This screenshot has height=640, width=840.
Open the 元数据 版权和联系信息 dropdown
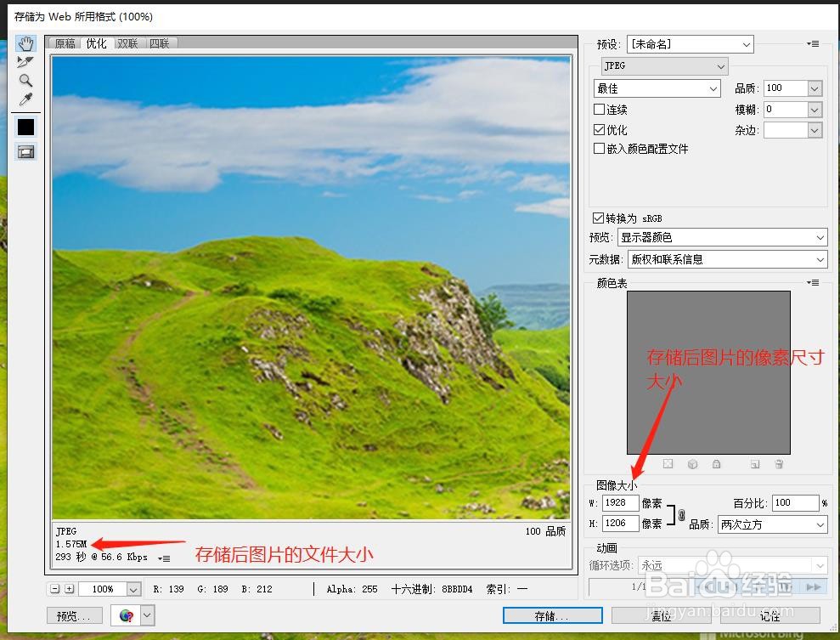(728, 259)
